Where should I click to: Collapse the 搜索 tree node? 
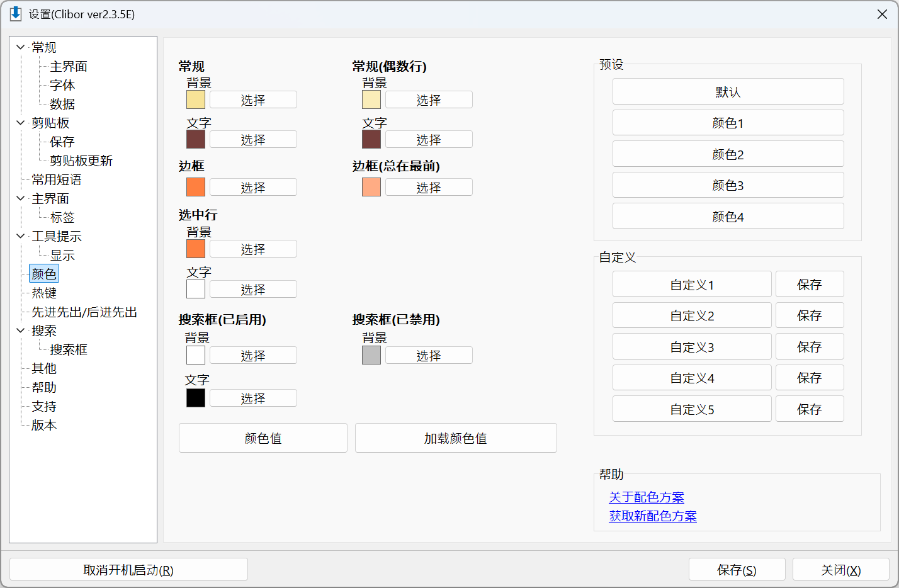coord(20,331)
